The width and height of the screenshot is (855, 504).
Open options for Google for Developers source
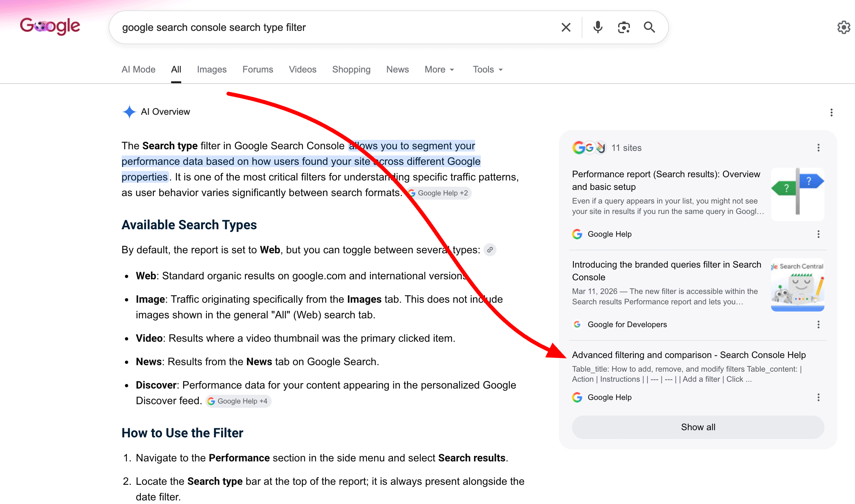coord(818,325)
